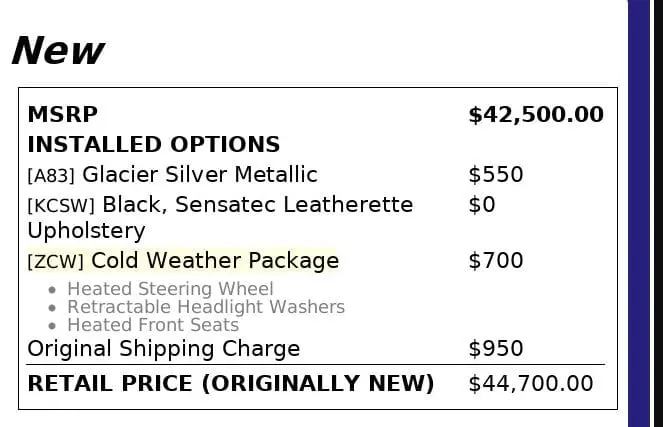This screenshot has height=427, width=663.
Task: Select RETAIL PRICE (ORIGINALLY NEW) label
Action: point(230,384)
